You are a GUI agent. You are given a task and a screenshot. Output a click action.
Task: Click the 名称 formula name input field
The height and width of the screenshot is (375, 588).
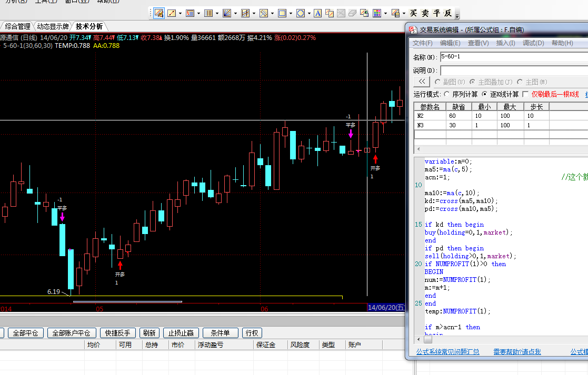(513, 57)
